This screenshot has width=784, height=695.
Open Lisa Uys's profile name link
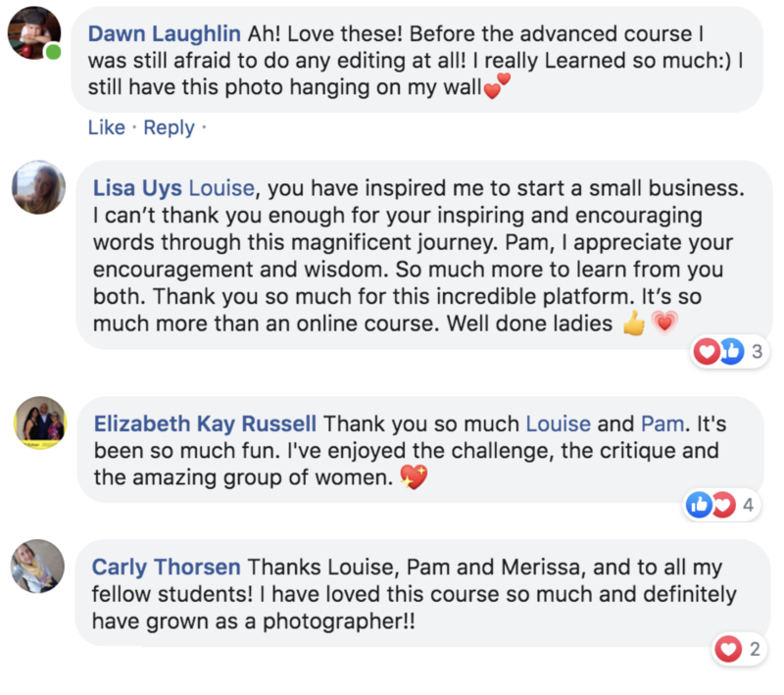136,187
